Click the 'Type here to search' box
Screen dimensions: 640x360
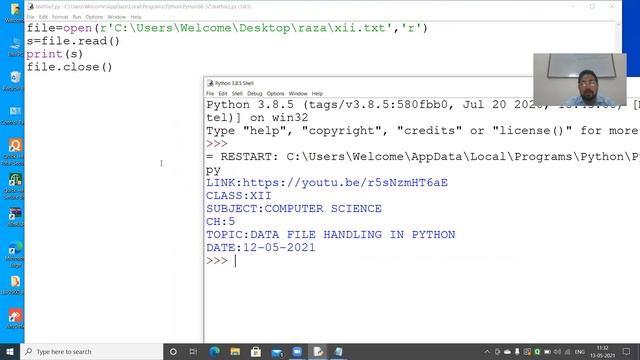[92, 351]
